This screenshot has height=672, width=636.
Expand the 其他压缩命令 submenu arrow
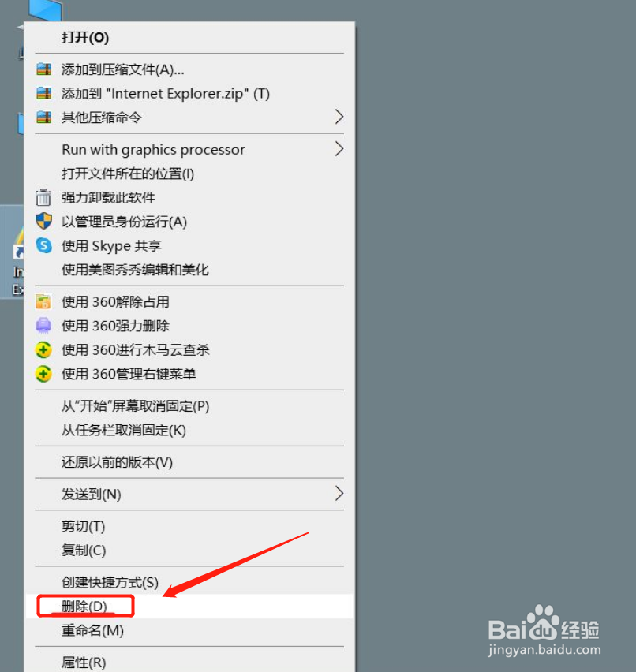pos(339,117)
